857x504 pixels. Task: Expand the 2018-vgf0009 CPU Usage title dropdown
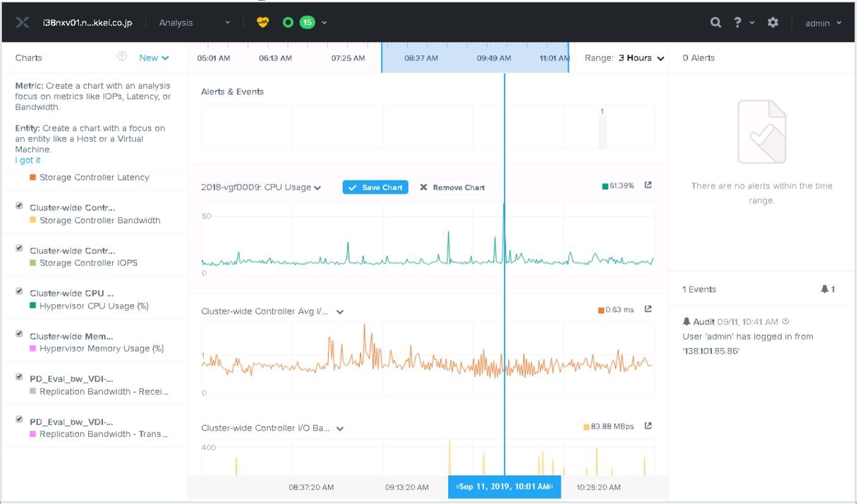pos(318,188)
